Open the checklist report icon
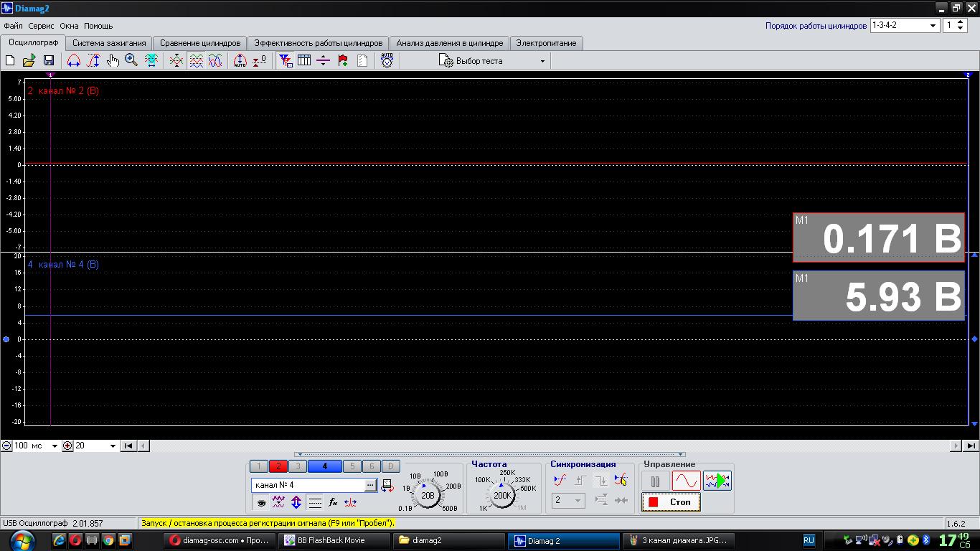This screenshot has width=980, height=551. coord(362,61)
